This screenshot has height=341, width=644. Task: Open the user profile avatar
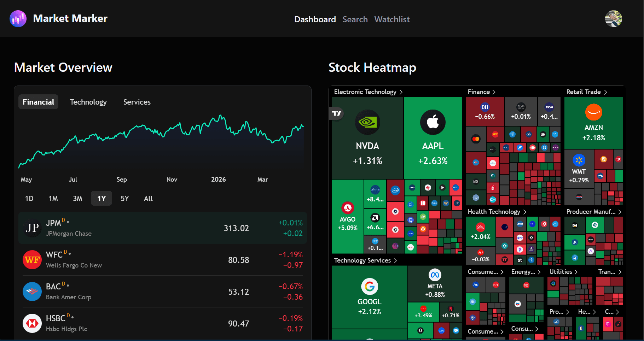coord(614,19)
